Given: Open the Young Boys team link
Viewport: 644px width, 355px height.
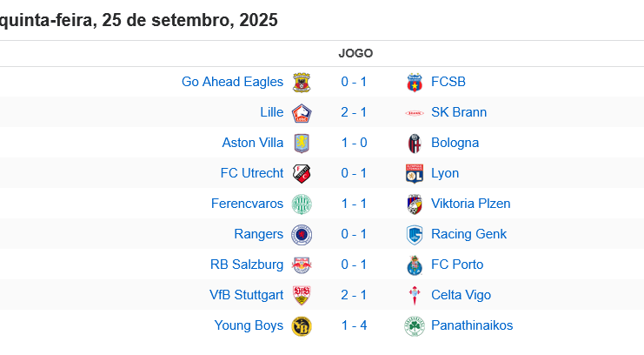Looking at the screenshot, I should (249, 325).
